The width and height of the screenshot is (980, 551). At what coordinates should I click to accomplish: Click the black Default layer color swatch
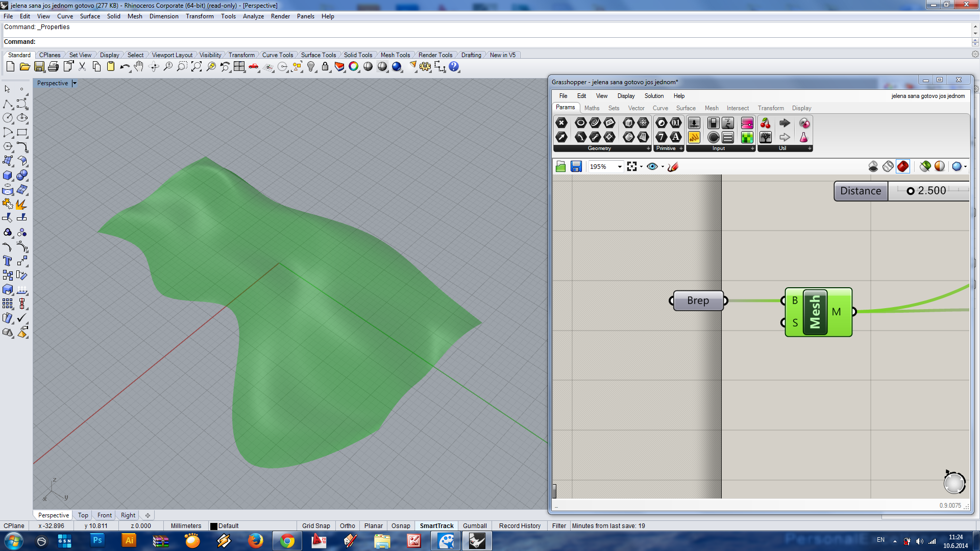pyautogui.click(x=214, y=526)
